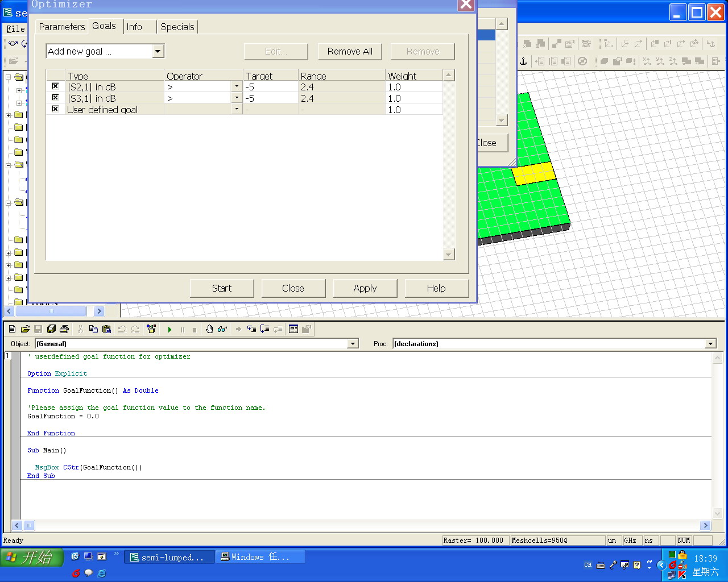Click the Step Into icon in macro toolbar
The height and width of the screenshot is (582, 728).
click(x=251, y=329)
